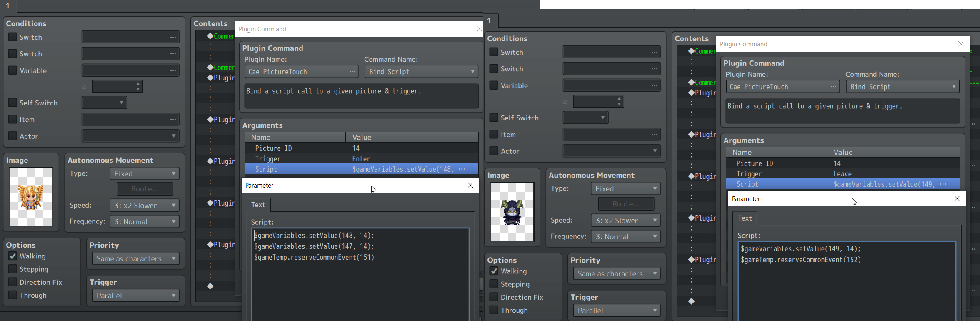Open Trigger dropdown in left editor

click(135, 296)
